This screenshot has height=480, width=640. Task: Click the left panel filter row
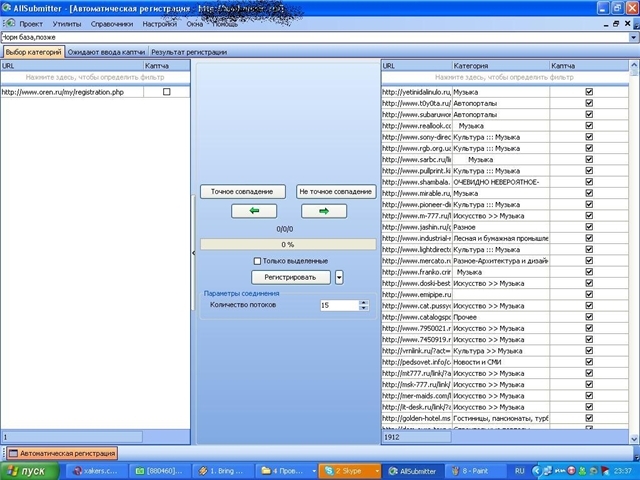point(95,77)
